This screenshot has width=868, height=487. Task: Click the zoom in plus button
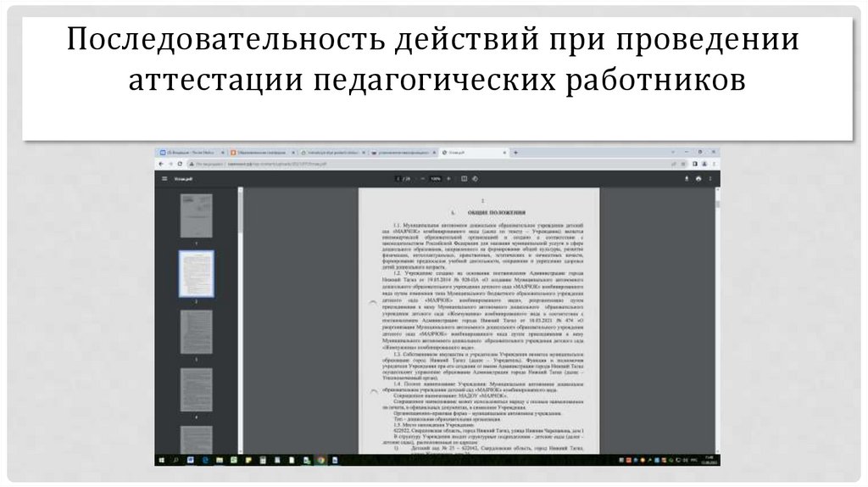coord(448,179)
